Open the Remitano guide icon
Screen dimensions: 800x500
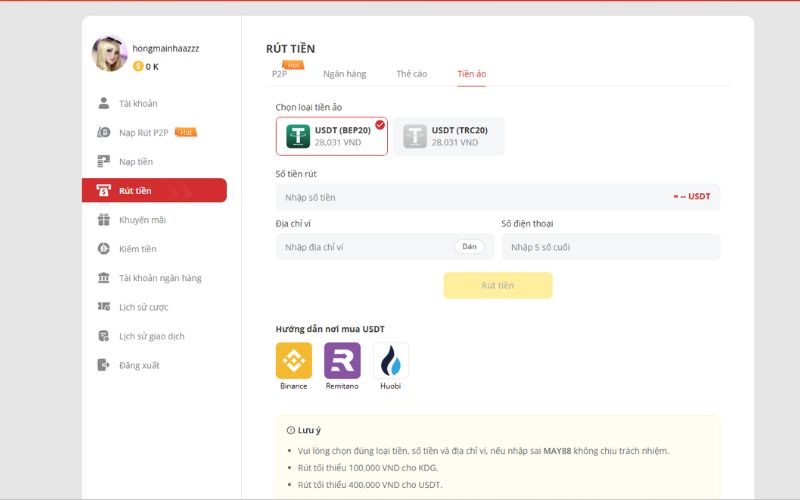[342, 361]
